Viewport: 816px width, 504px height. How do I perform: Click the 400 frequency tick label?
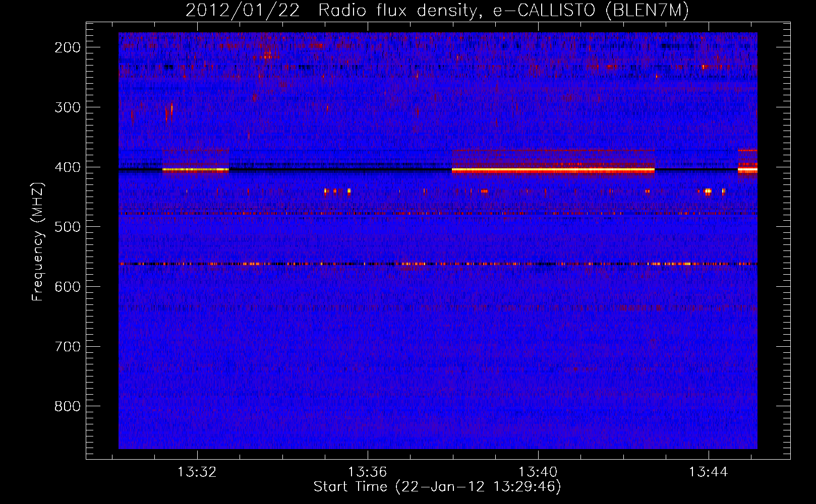tap(68, 167)
